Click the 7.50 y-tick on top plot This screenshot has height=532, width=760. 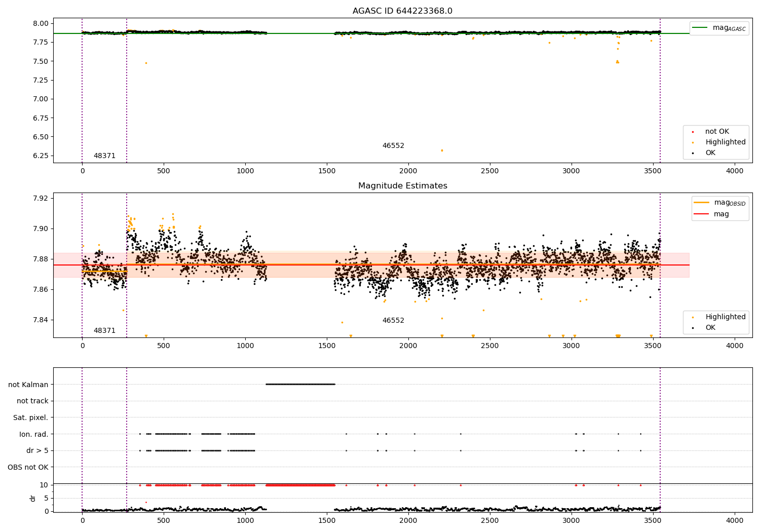[41, 61]
